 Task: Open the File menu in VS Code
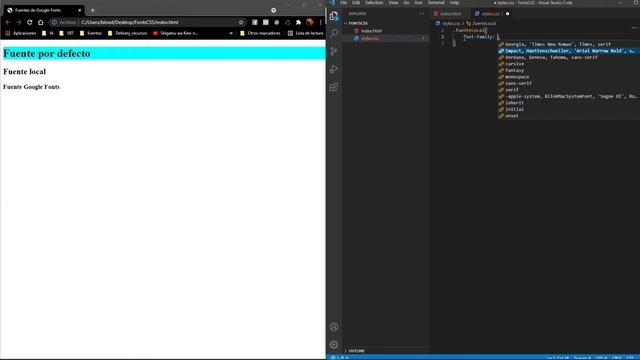(x=344, y=2)
